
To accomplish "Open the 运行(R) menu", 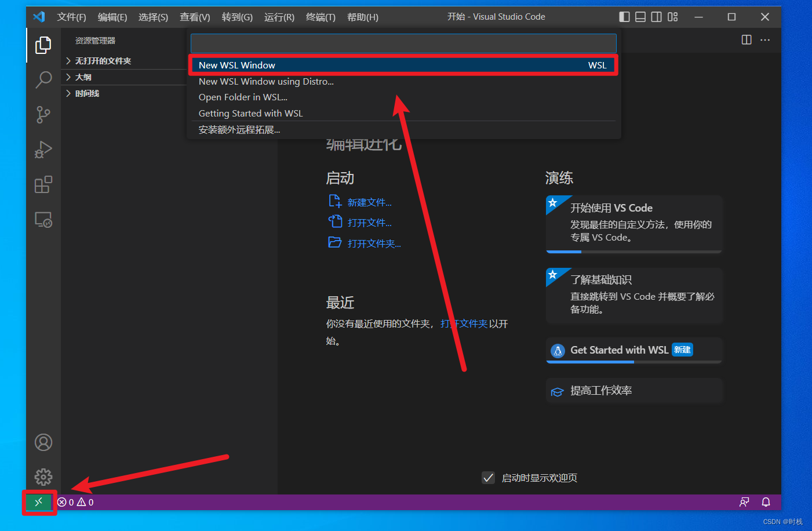I will coord(279,17).
